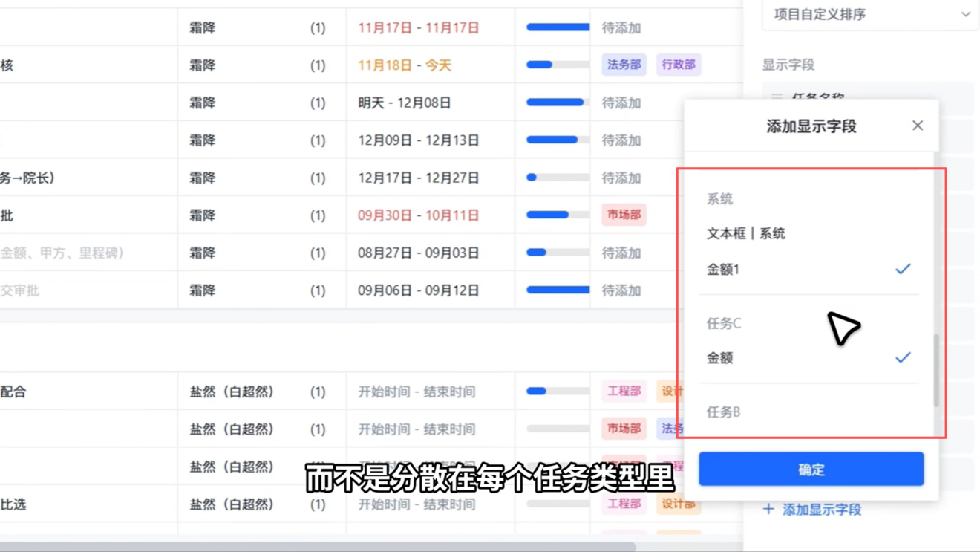Click 开始时间 - 结束时间 in 比选 row
The height and width of the screenshot is (552, 980).
point(416,504)
